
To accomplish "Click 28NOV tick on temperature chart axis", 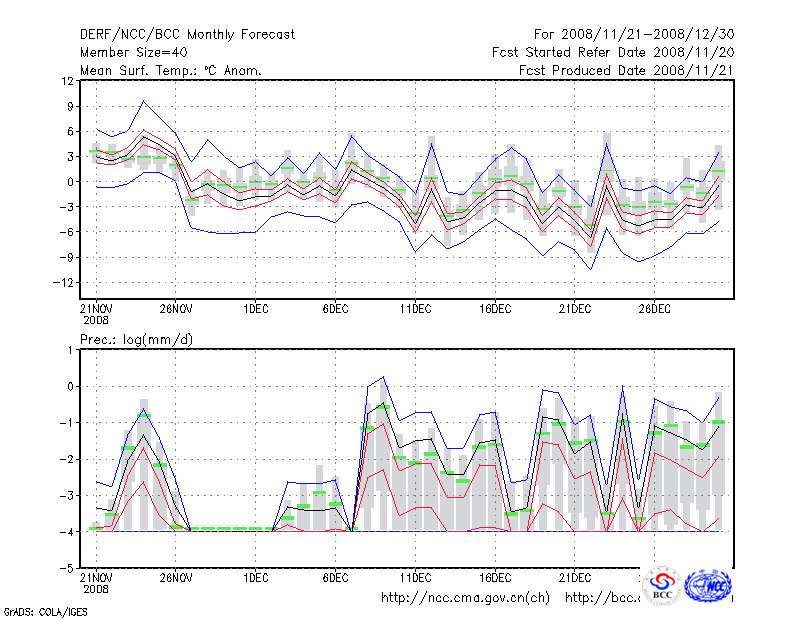I will 175,308.
